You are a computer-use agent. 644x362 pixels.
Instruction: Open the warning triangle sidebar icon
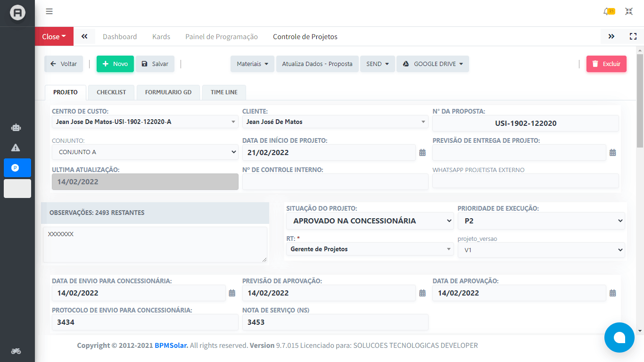click(16, 148)
